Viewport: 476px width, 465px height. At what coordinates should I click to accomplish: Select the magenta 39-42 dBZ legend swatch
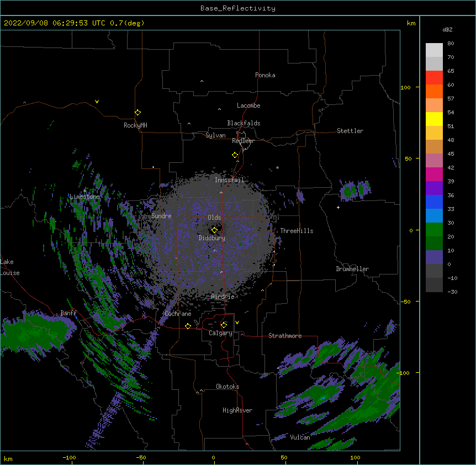coord(434,175)
